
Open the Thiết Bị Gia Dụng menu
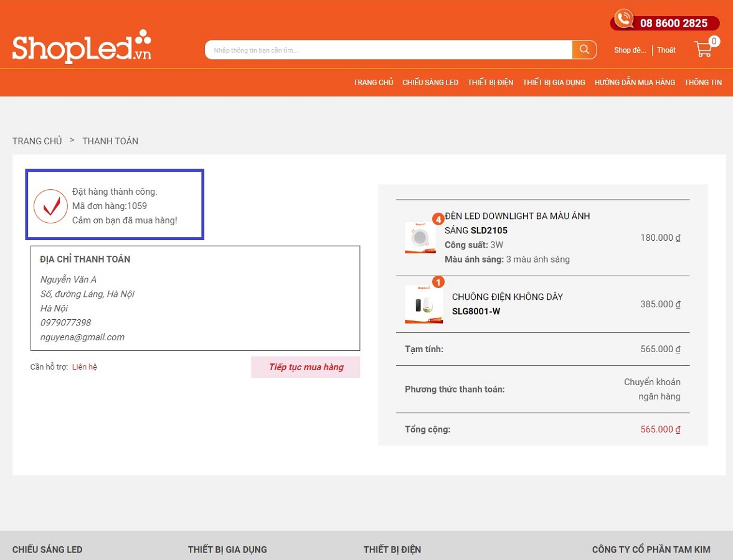554,83
